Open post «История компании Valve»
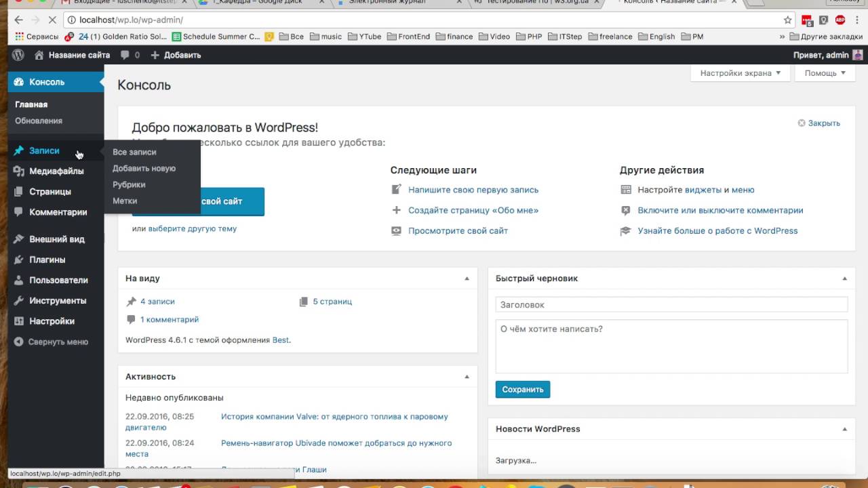Viewport: 868px width, 488px height. 334,417
